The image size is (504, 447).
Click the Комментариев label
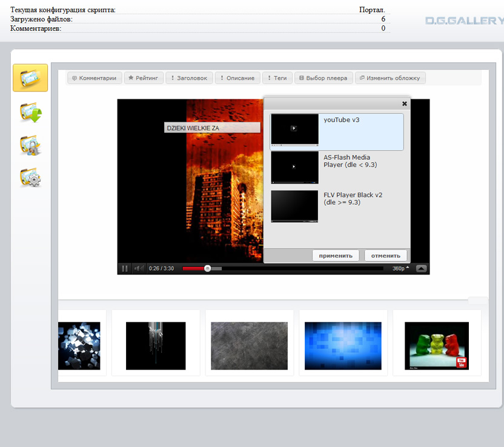click(36, 28)
